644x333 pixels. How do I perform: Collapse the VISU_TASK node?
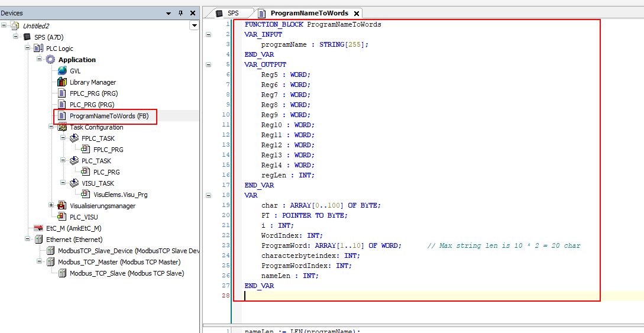(x=63, y=183)
